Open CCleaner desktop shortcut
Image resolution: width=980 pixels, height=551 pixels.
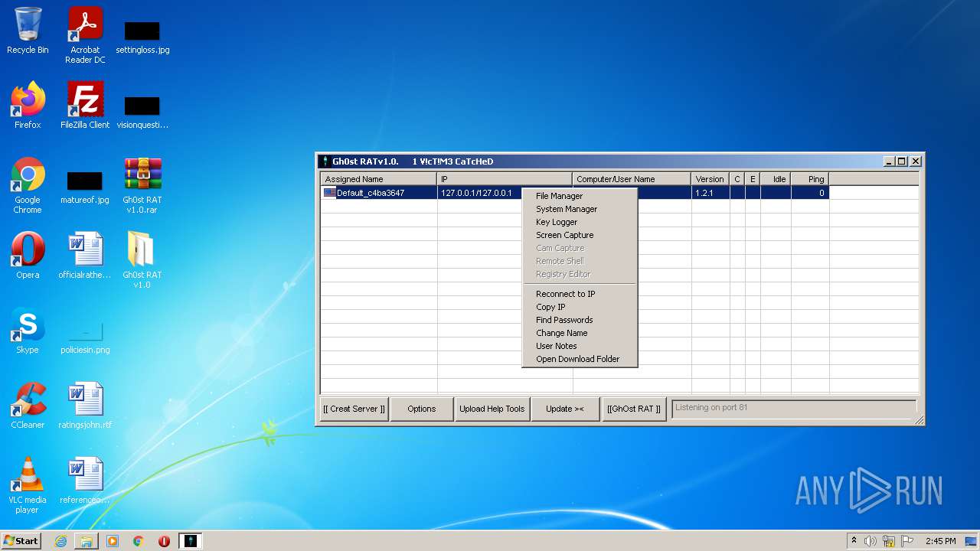tap(28, 406)
